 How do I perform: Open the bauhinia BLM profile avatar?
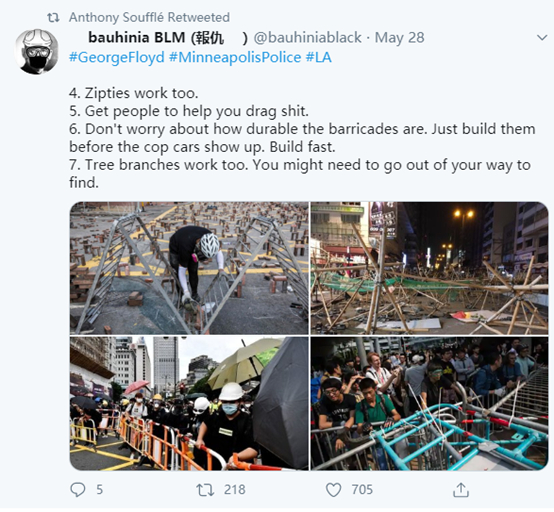(36, 52)
